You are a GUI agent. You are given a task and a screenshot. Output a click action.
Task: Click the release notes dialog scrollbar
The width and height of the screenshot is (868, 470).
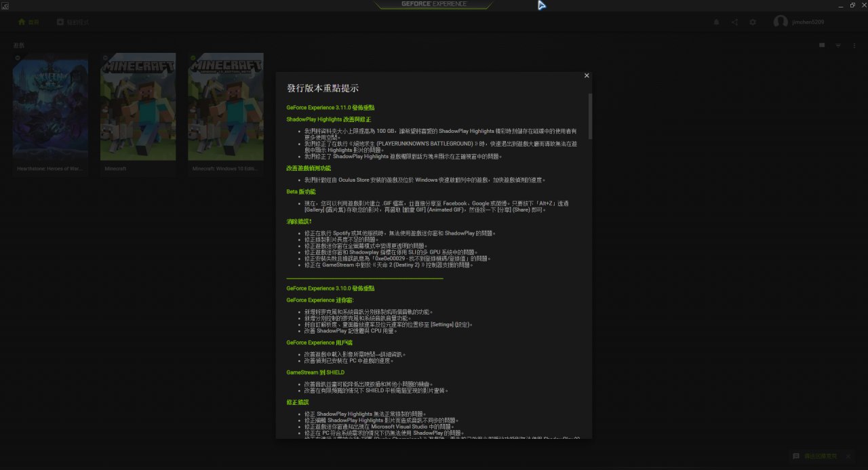tap(590, 115)
